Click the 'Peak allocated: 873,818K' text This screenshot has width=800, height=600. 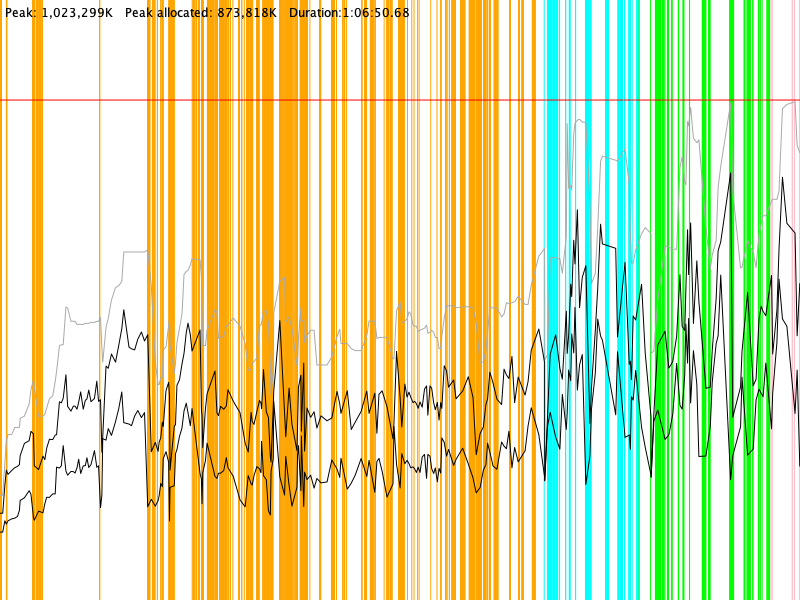pos(201,13)
